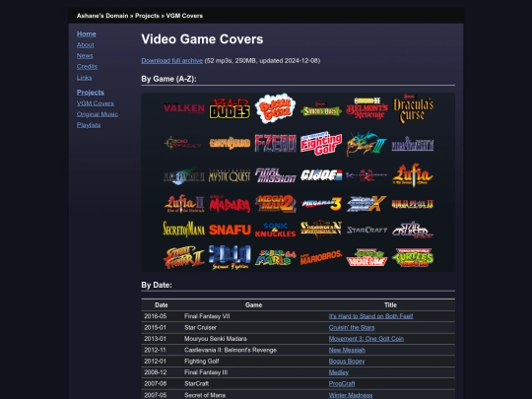Viewport: 532px width, 399px height.
Task: Click the F-Zero logo
Action: [x=275, y=144]
